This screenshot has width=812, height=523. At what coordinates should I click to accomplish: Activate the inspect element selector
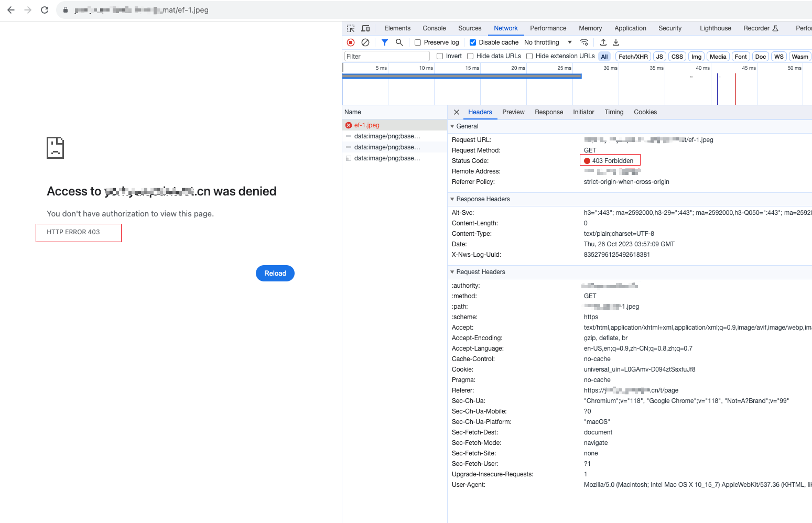click(351, 28)
